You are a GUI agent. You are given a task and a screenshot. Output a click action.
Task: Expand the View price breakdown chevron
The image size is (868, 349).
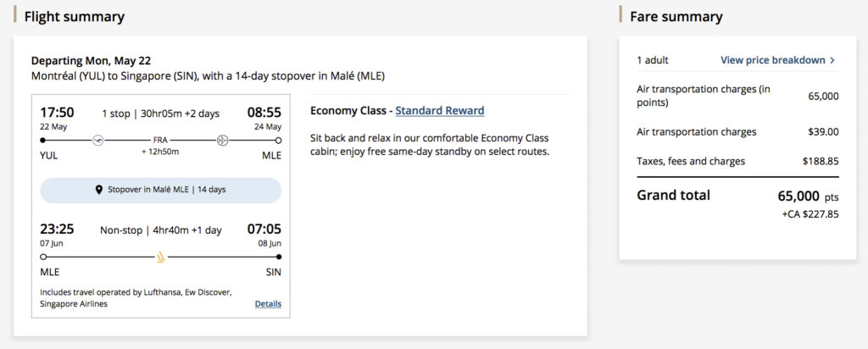(833, 60)
